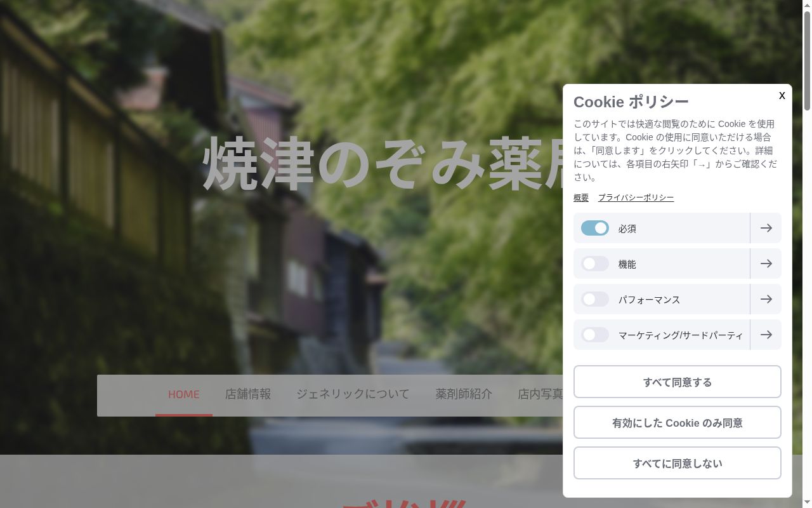Click the 焼津のぞみ薬局 site title
This screenshot has height=508, width=812.
click(x=383, y=164)
